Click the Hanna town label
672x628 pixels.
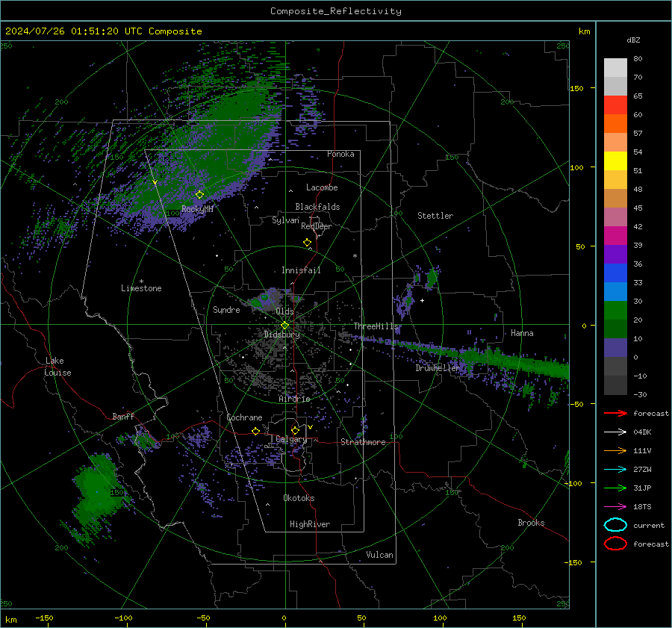point(522,333)
